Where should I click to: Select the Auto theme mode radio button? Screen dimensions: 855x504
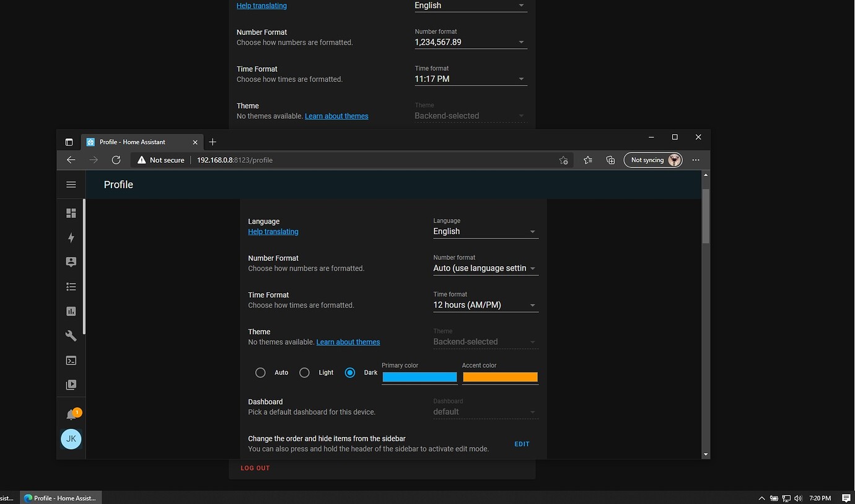(261, 373)
